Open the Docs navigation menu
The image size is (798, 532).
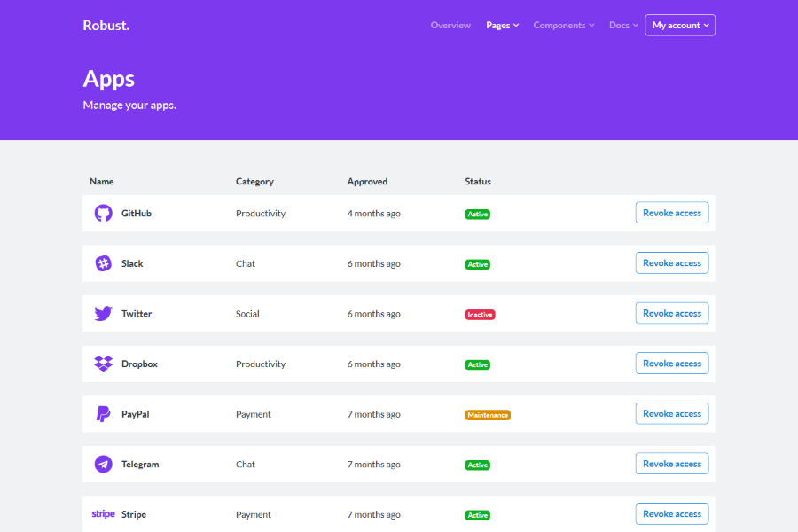tap(623, 26)
